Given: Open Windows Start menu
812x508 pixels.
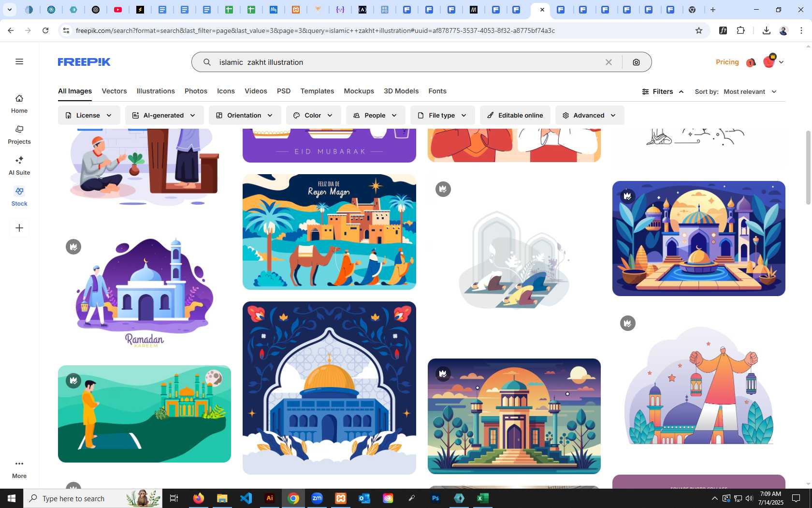Looking at the screenshot, I should tap(12, 498).
